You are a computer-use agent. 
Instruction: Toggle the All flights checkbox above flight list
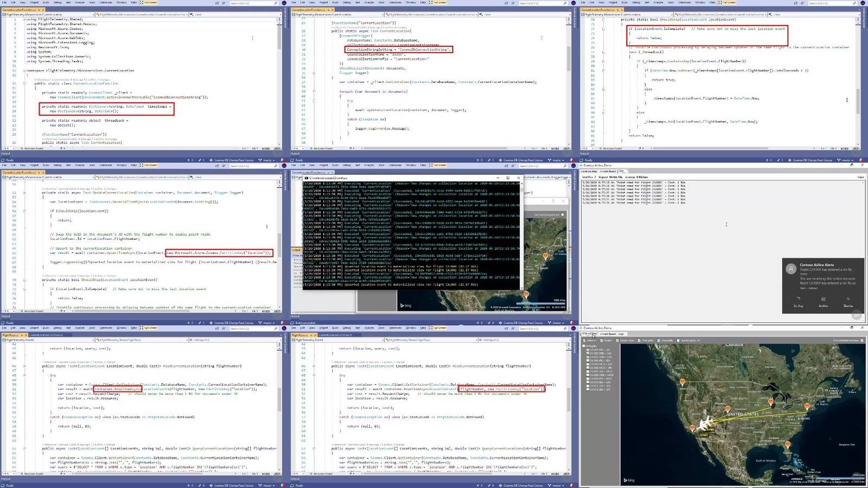584,346
